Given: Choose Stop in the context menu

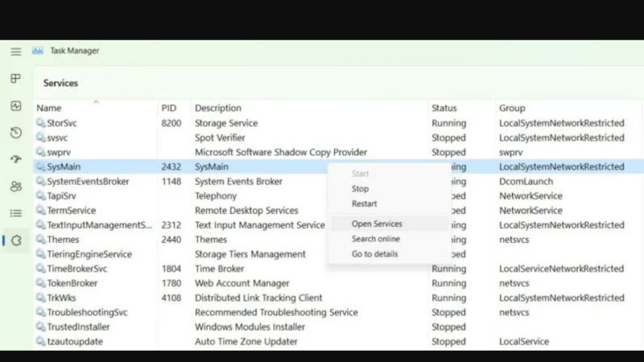Looking at the screenshot, I should pos(360,189).
